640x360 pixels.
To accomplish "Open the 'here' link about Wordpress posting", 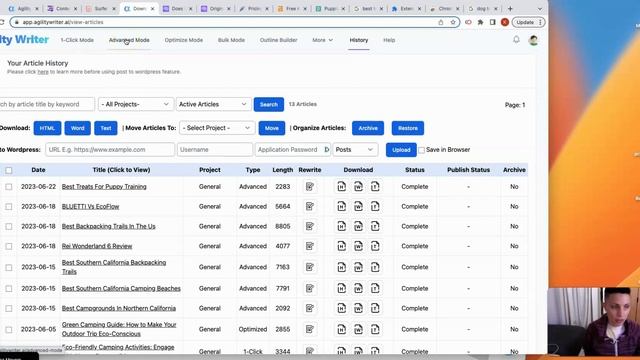I will tap(43, 72).
